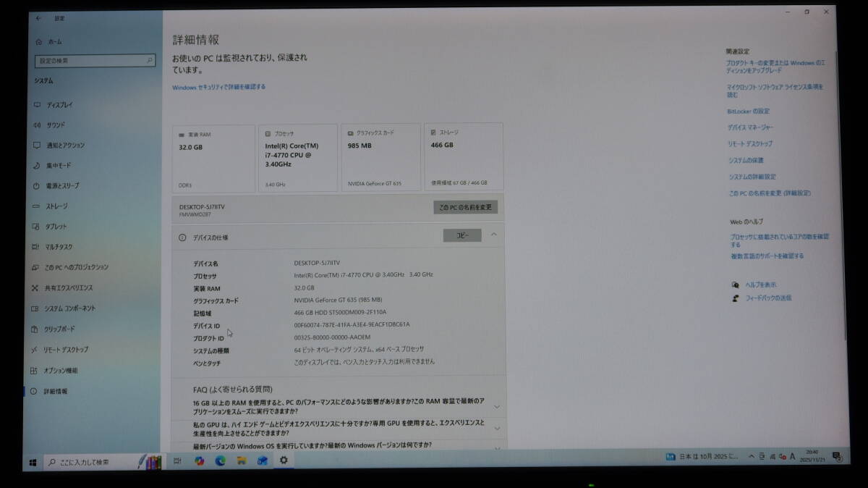Click the この PC の名前を変更 button
This screenshot has width=868, height=488.
click(466, 207)
